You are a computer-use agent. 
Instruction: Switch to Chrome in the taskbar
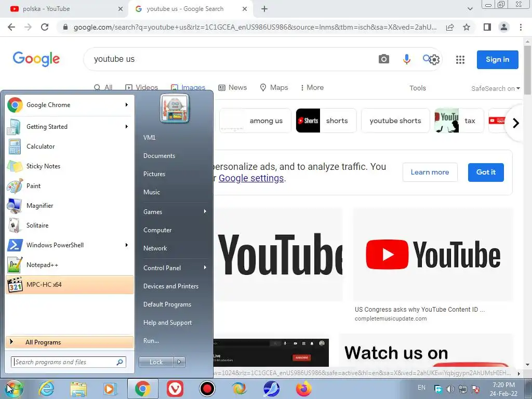142,389
